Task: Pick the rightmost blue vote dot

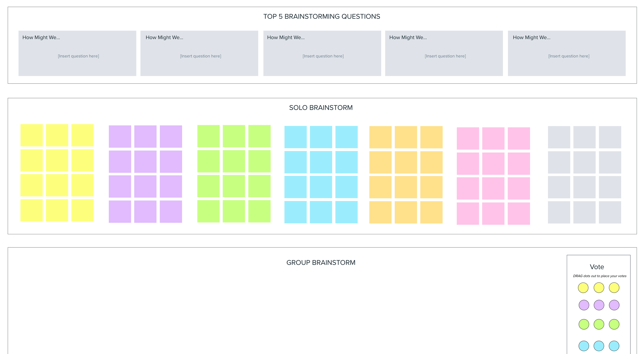Action: click(614, 346)
